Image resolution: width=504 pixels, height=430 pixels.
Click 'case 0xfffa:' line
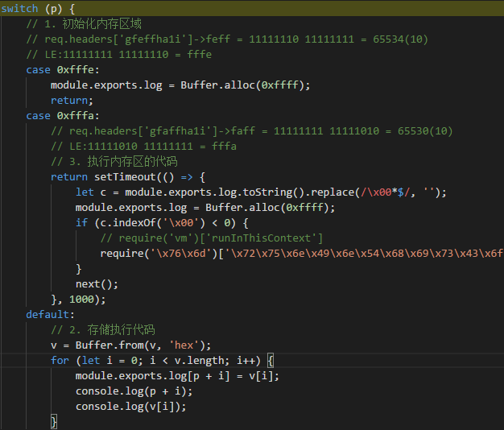click(63, 116)
